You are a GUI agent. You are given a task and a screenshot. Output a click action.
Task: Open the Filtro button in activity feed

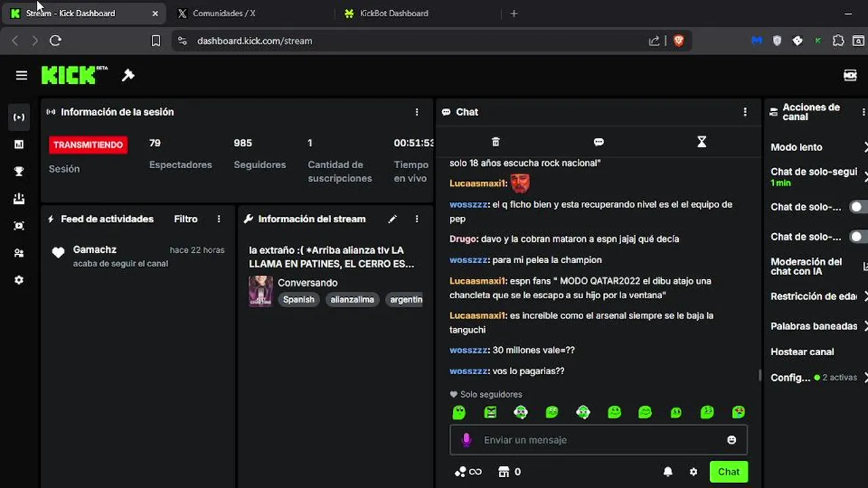pyautogui.click(x=186, y=219)
